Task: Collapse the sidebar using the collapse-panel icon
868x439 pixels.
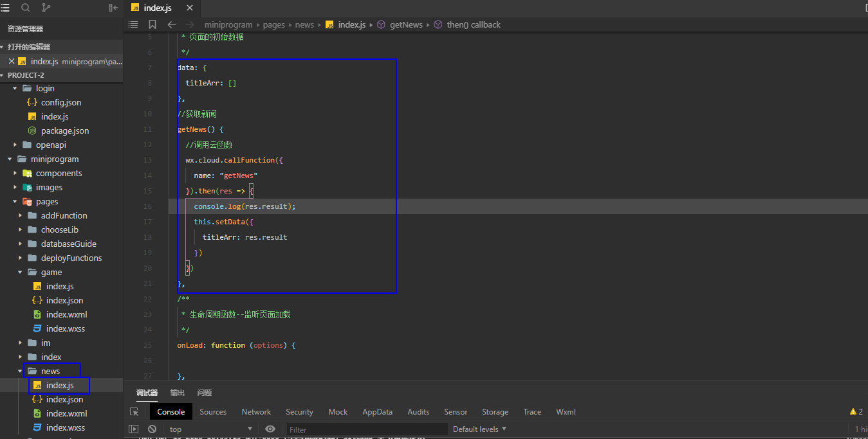Action: [x=114, y=8]
